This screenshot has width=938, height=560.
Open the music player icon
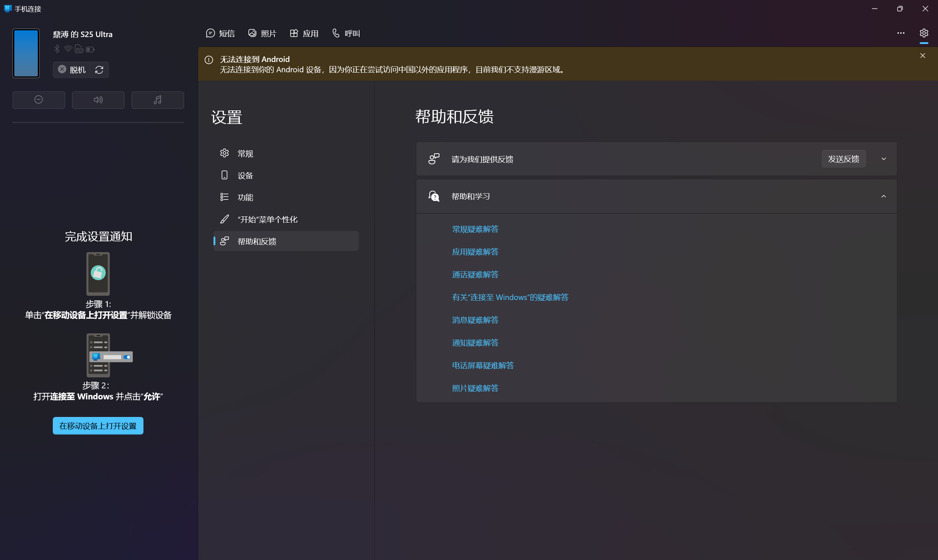[x=158, y=100]
